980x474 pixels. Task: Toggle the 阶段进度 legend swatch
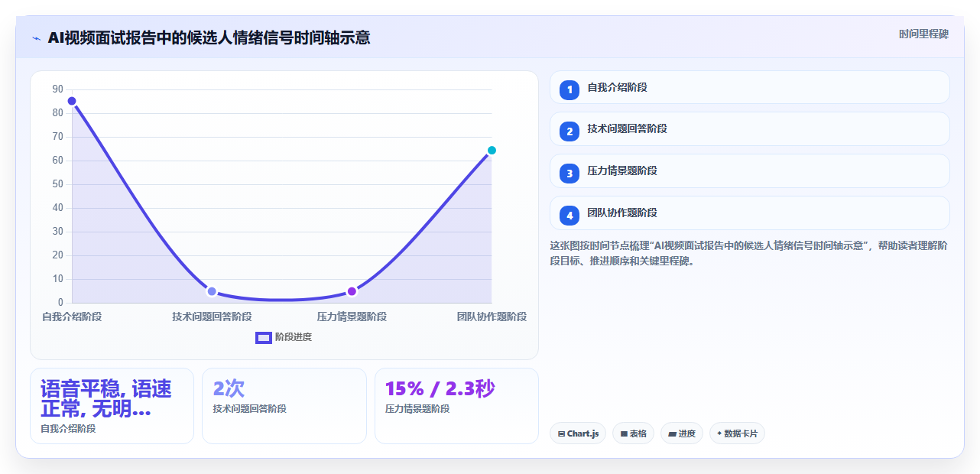pos(264,337)
